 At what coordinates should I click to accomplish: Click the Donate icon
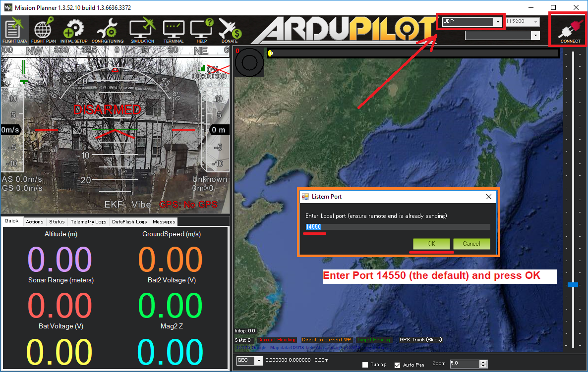[230, 30]
